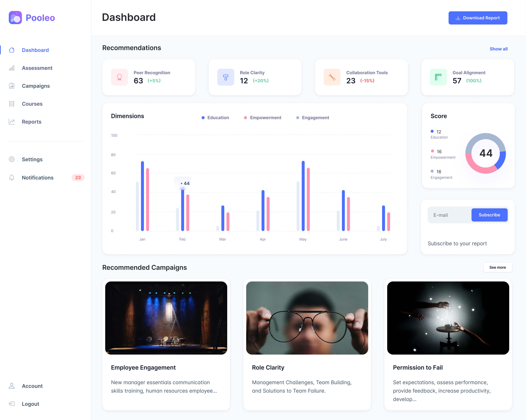The image size is (526, 420).
Task: Click the Role Clarity glasses thumbnail
Action: pyautogui.click(x=307, y=318)
